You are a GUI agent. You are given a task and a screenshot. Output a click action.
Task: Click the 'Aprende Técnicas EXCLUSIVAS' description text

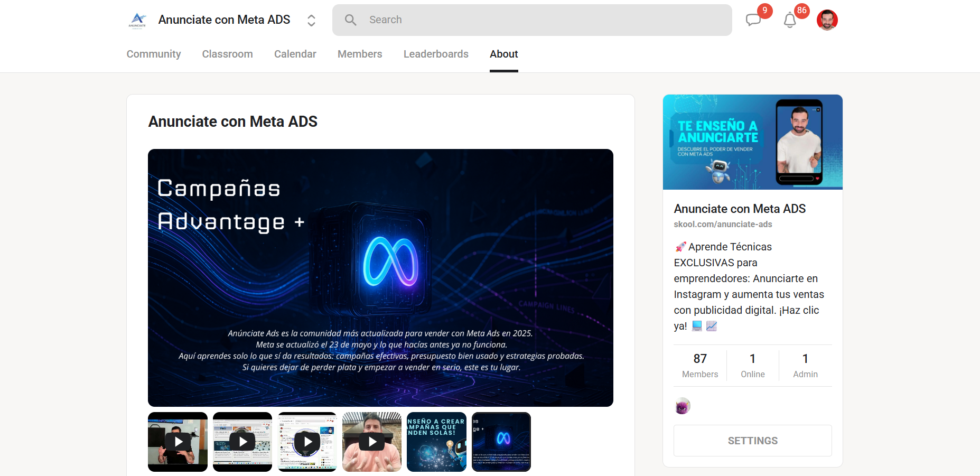tap(749, 286)
